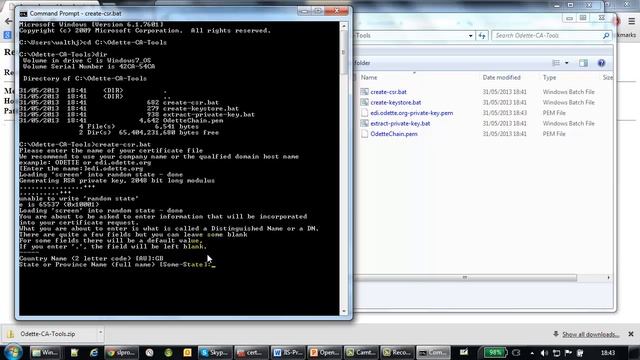Switch to the 'Reco...' recorder taskbar button
Viewport: 640px width, 360px height.
(397, 352)
